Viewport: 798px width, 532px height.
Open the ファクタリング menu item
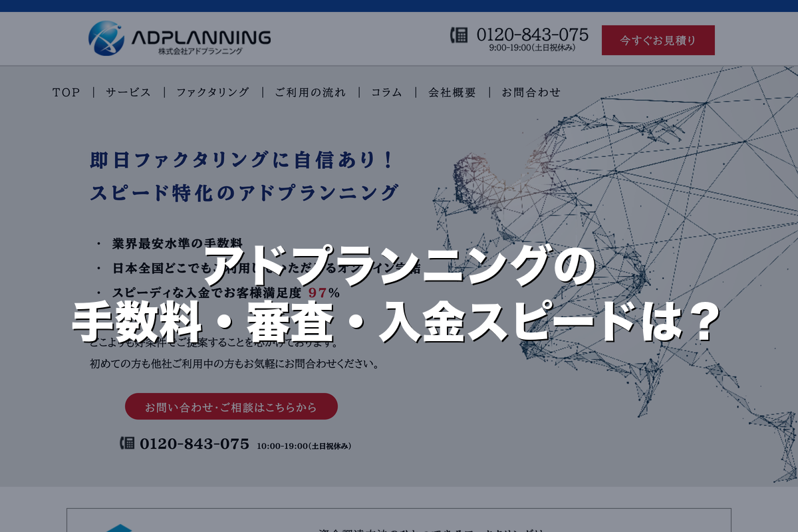point(213,92)
